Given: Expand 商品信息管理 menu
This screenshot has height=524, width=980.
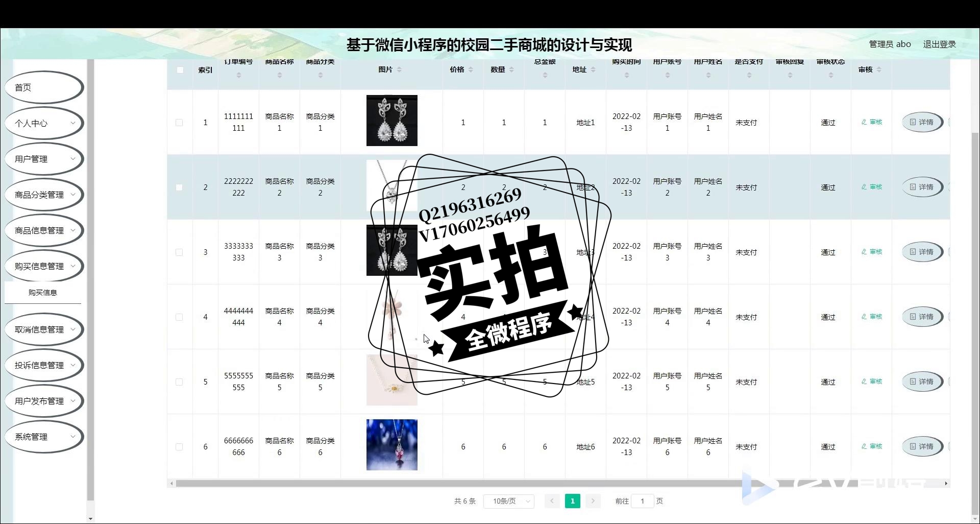Looking at the screenshot, I should tap(44, 230).
